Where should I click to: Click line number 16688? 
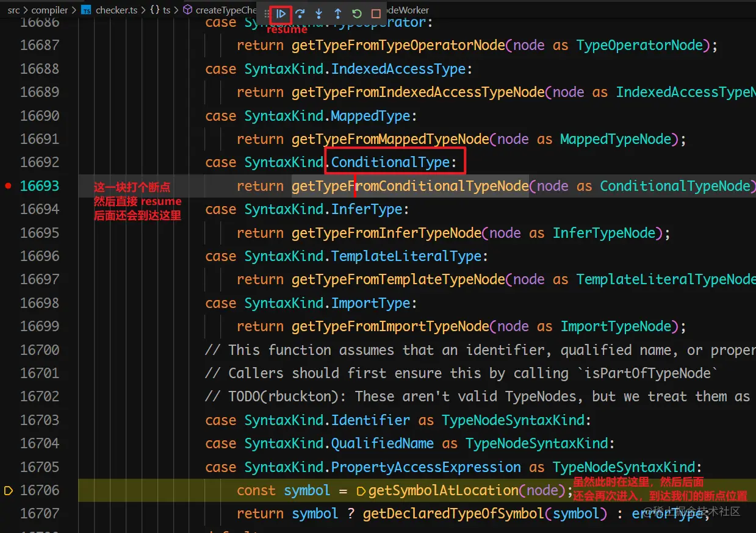coord(40,69)
